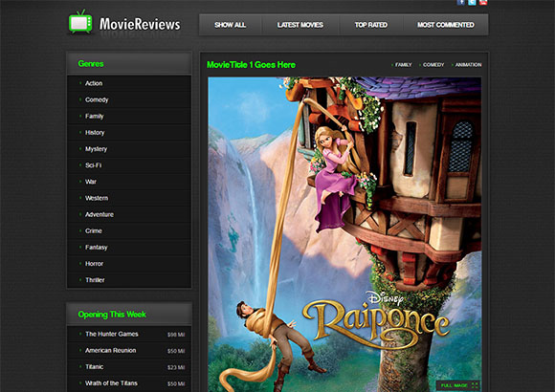Click the ANIMATION tag above the poster
Viewport: 555px width, 392px height.
[x=468, y=65]
